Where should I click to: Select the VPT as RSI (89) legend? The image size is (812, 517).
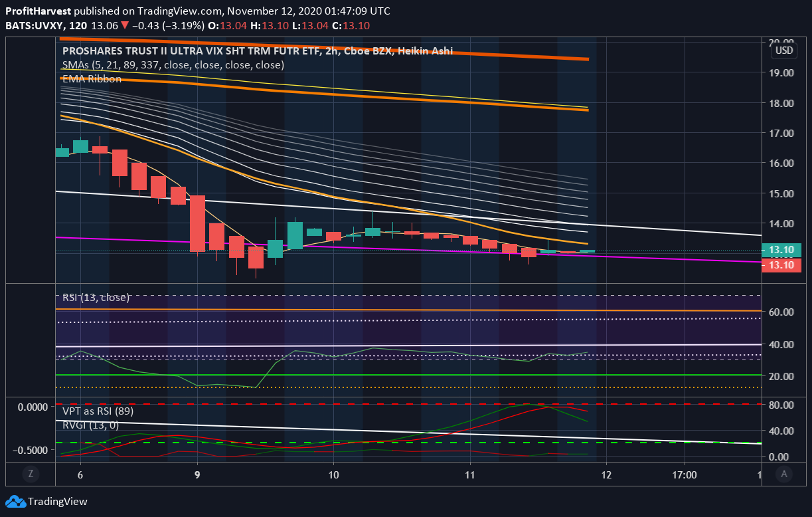coord(98,411)
